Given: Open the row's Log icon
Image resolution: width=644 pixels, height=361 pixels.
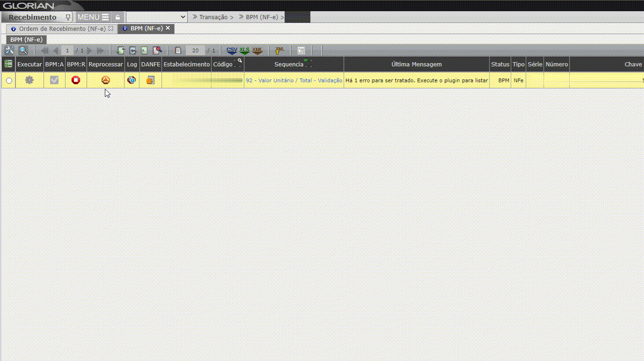Looking at the screenshot, I should pyautogui.click(x=132, y=80).
